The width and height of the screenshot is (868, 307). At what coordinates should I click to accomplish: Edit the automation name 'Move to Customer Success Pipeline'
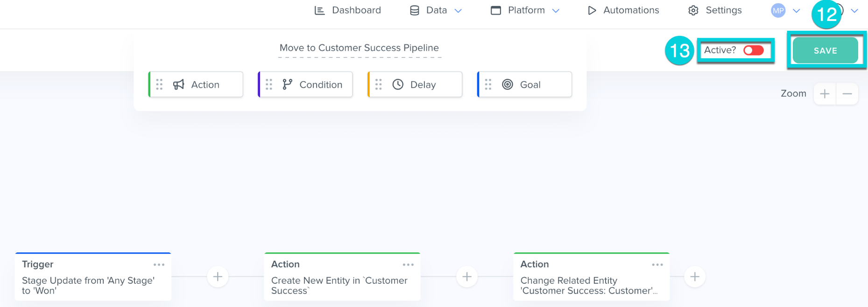359,48
